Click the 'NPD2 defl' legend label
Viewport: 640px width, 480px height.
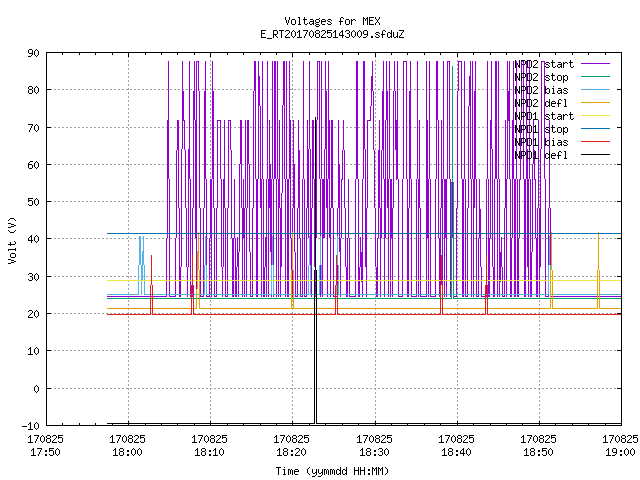pos(541,103)
